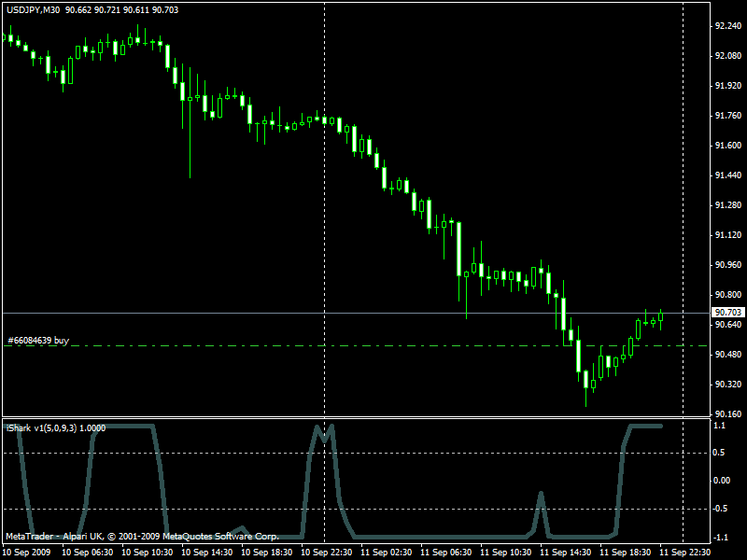Click price scale value 91.280
This screenshot has height=560, width=747.
coord(728,205)
